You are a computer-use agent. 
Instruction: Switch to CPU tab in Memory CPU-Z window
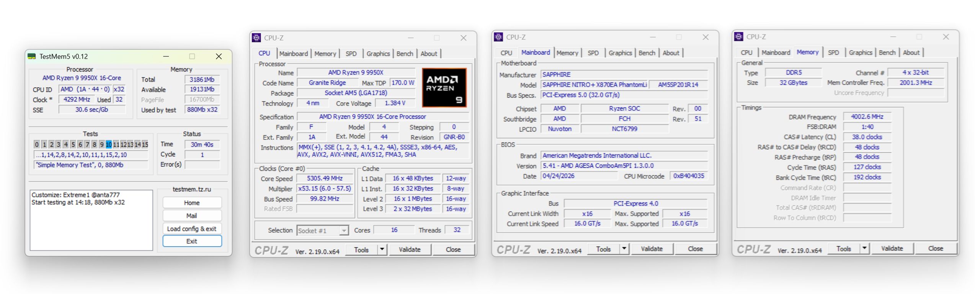point(746,52)
